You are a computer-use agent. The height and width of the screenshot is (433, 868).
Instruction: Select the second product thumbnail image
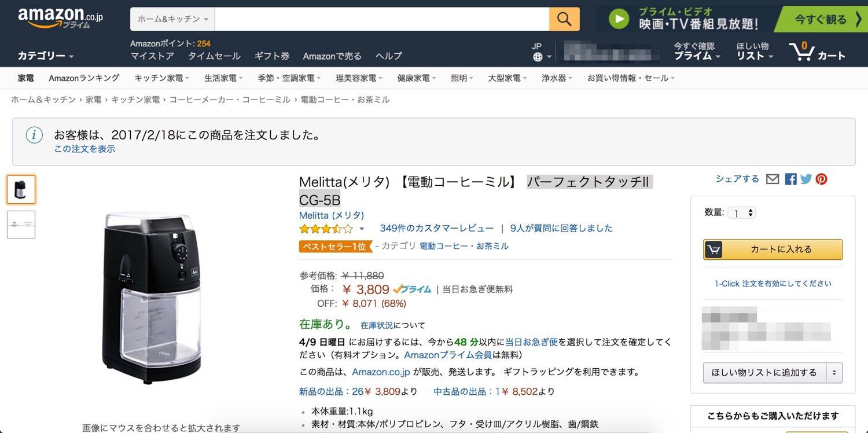click(21, 225)
